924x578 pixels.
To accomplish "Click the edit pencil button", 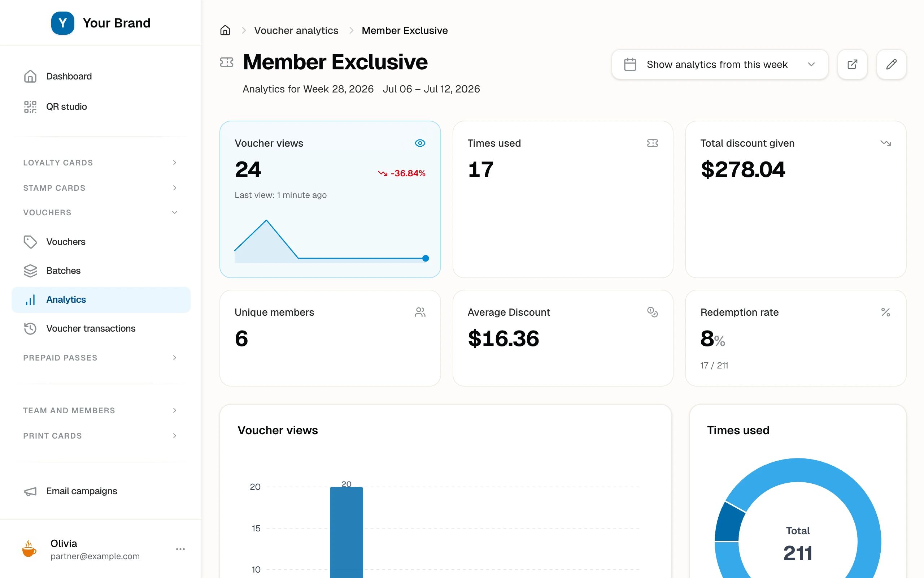I will (891, 64).
